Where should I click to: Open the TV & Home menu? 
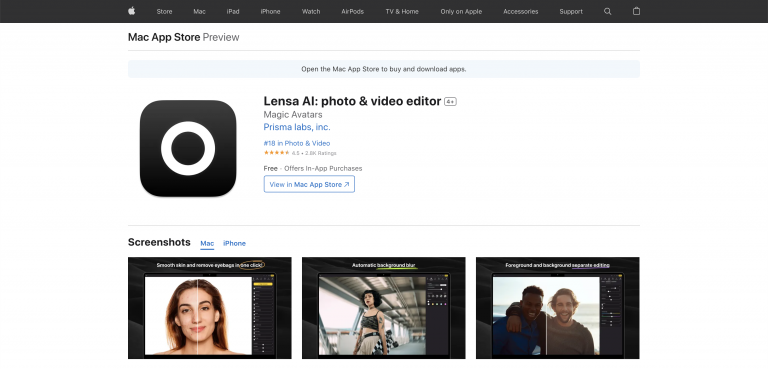tap(402, 11)
